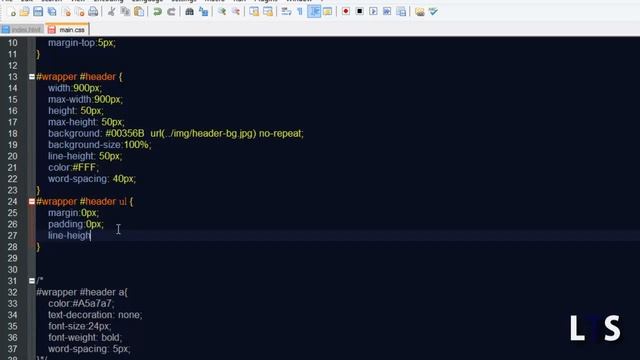Click the '#wrapper #header {' selector text
640x360 pixels.
79,77
